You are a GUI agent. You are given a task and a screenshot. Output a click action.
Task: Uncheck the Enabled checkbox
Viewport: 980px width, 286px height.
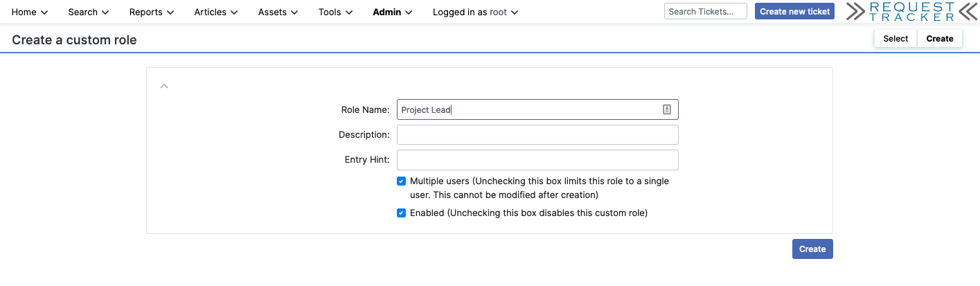(x=401, y=213)
